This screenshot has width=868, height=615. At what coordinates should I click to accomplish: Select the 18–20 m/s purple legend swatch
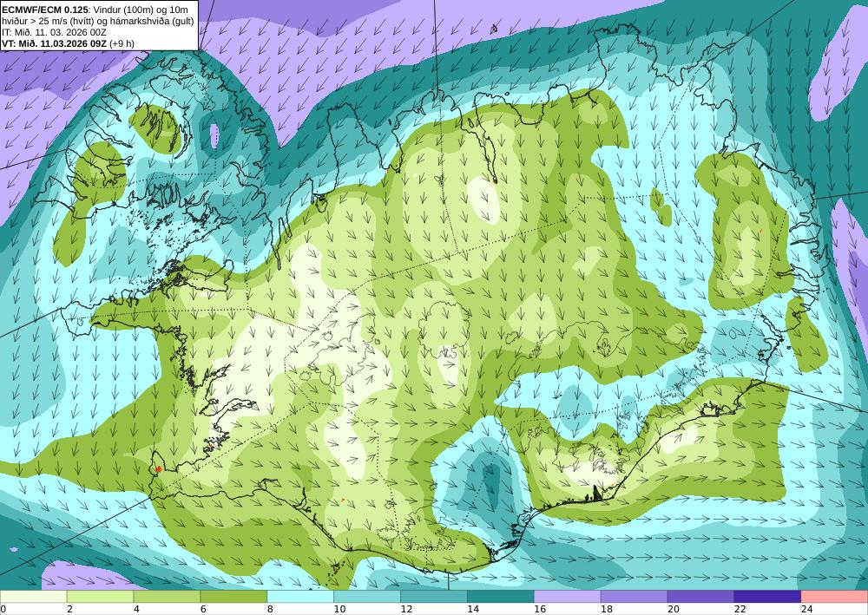[x=634, y=597]
